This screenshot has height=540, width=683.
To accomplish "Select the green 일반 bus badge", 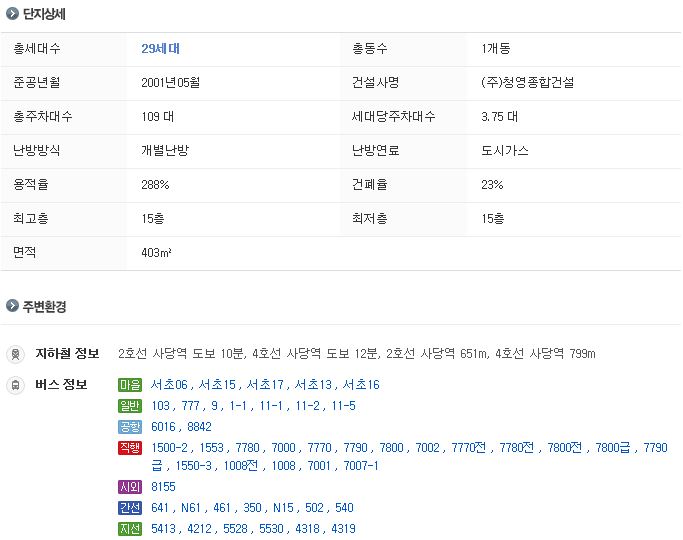I will coord(130,406).
